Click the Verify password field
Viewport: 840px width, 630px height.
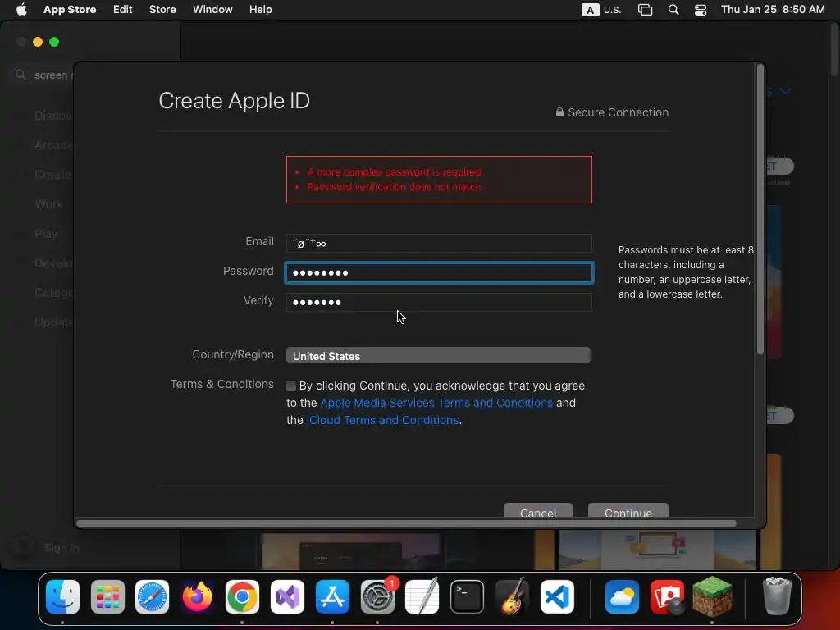click(x=439, y=302)
